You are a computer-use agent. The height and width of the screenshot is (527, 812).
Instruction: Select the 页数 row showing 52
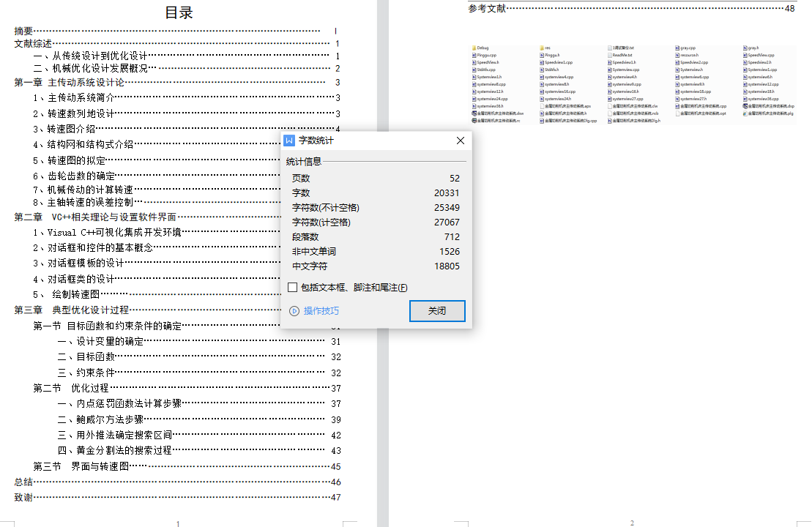pos(376,178)
